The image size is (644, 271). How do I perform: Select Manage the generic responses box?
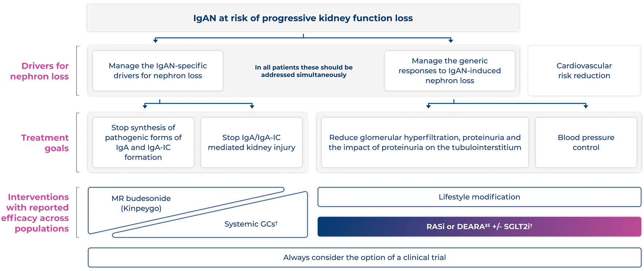tap(449, 71)
